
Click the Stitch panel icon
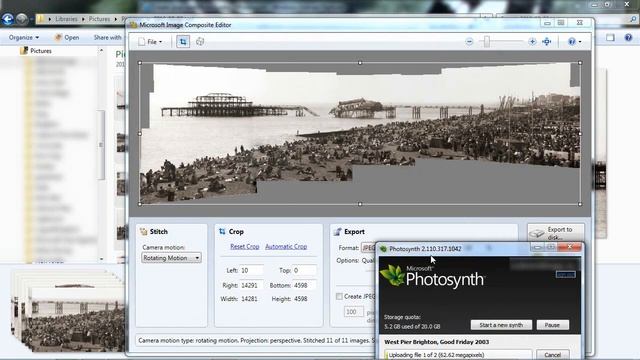[143, 231]
